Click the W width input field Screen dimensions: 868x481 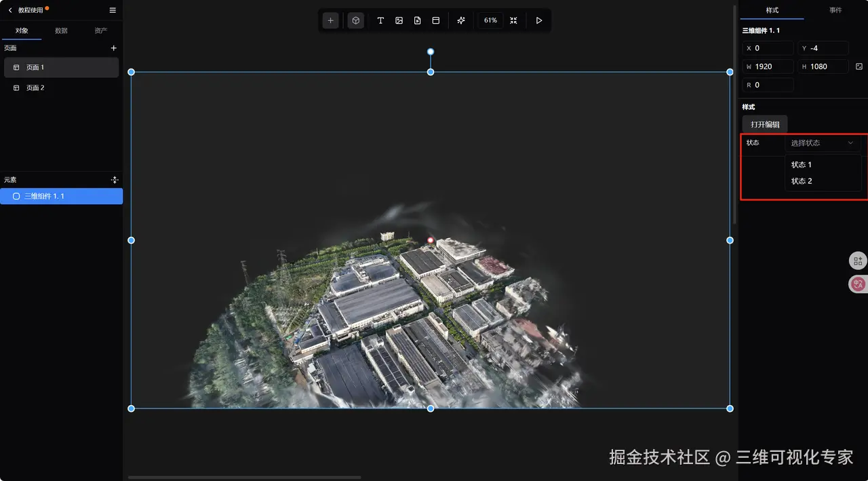(768, 66)
